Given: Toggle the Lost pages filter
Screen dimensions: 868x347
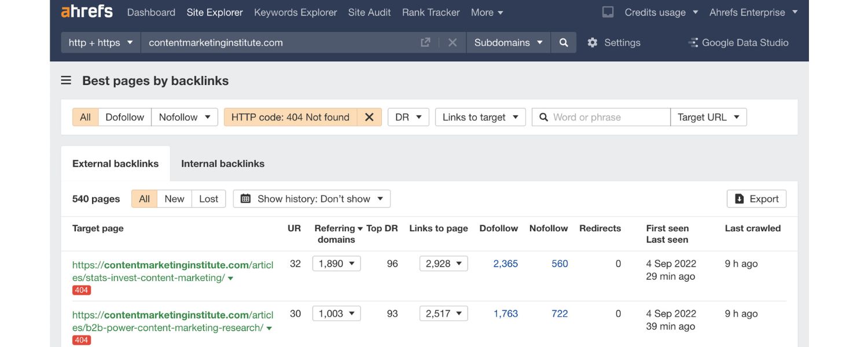Looking at the screenshot, I should tap(208, 199).
